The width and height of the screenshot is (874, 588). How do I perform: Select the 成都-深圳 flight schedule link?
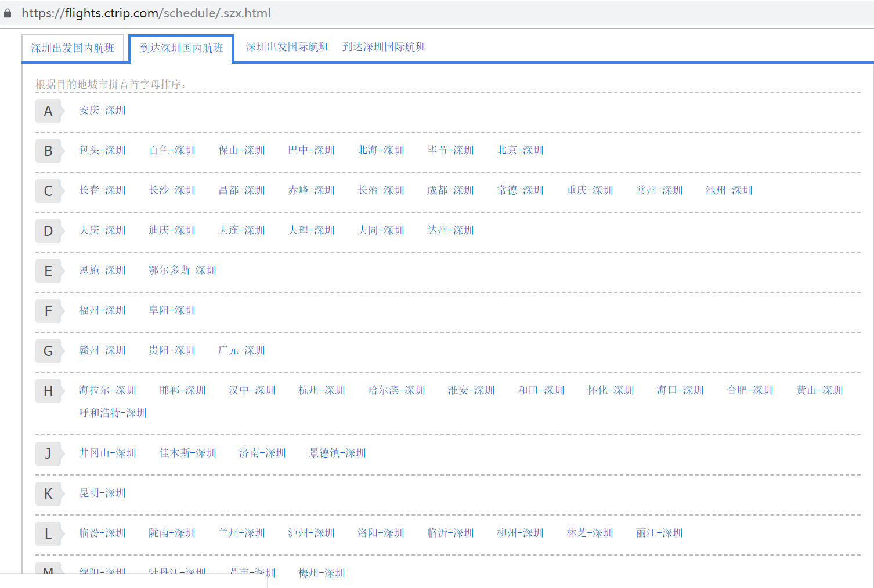pos(450,190)
